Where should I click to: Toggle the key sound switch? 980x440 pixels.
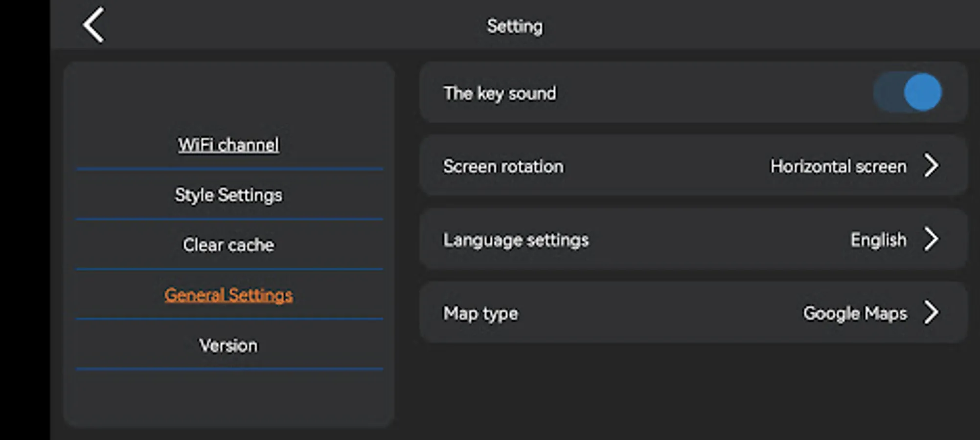908,92
